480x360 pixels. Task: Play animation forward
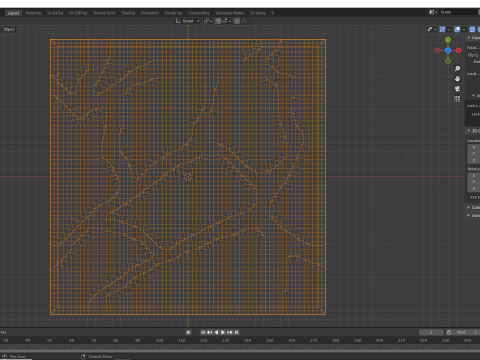pyautogui.click(x=223, y=332)
